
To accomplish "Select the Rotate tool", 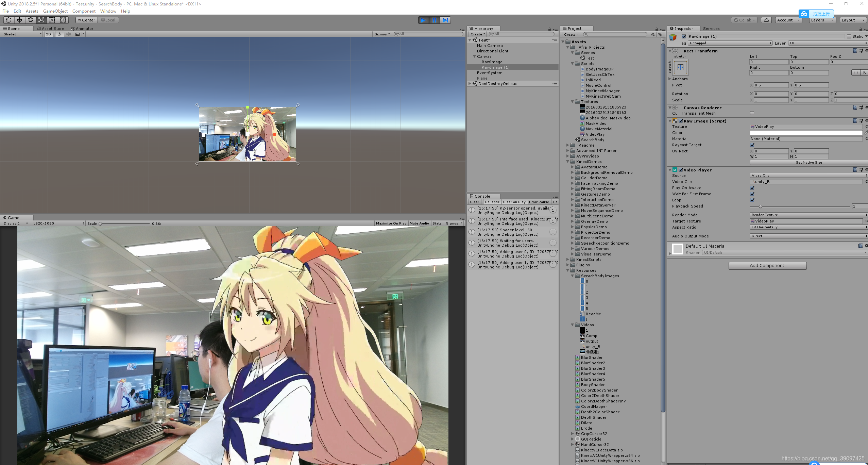I will point(30,20).
